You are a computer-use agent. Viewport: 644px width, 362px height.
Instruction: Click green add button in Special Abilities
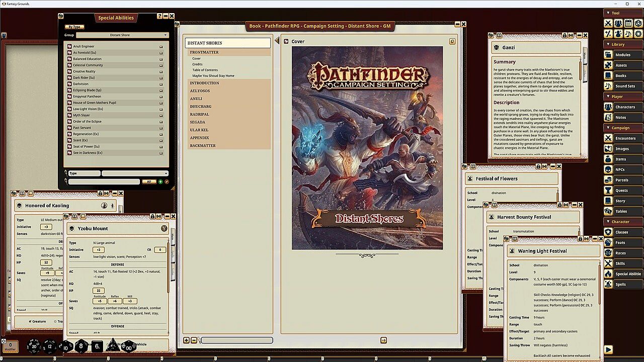(x=160, y=182)
